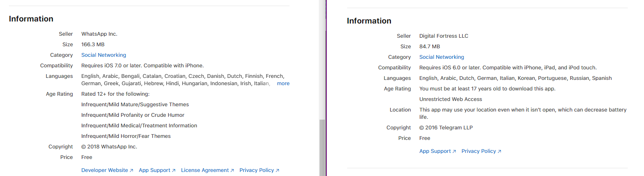Click the WhatsApp panel's vertical scrollbar thumb

322,148
